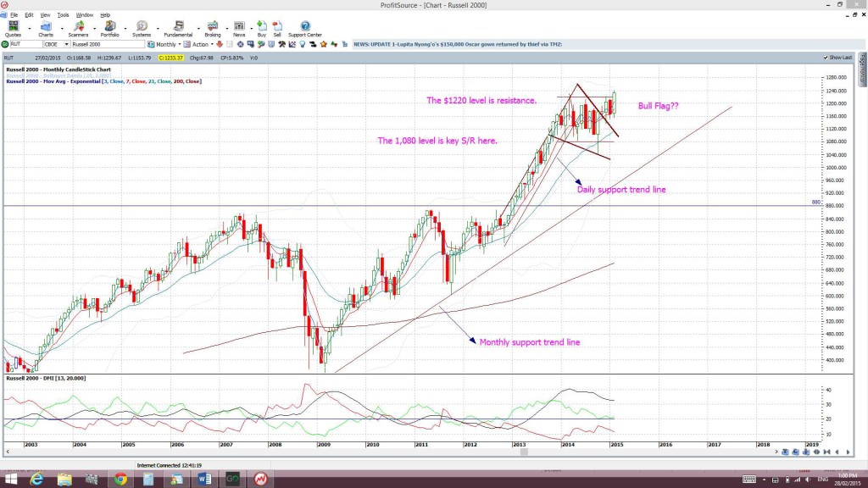
Task: Click the blue crosshair target icon
Action: point(240,44)
